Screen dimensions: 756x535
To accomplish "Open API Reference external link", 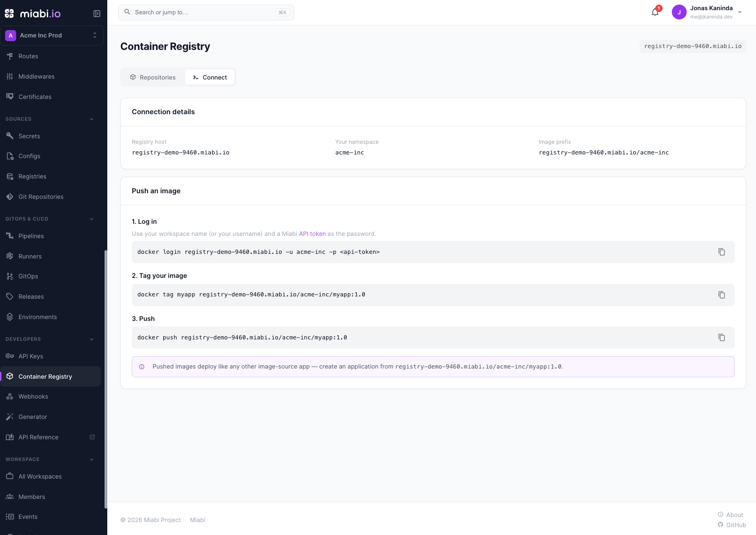I will coord(50,437).
